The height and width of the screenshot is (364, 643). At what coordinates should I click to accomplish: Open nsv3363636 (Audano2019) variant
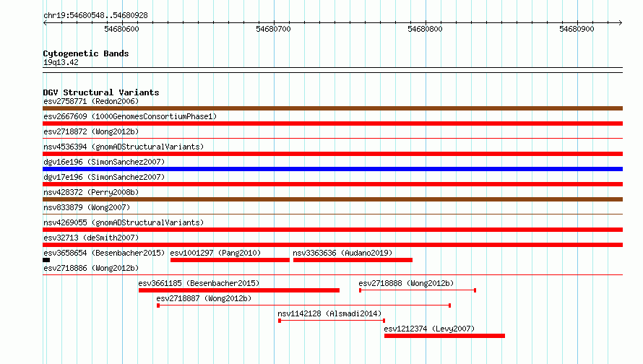coord(342,253)
